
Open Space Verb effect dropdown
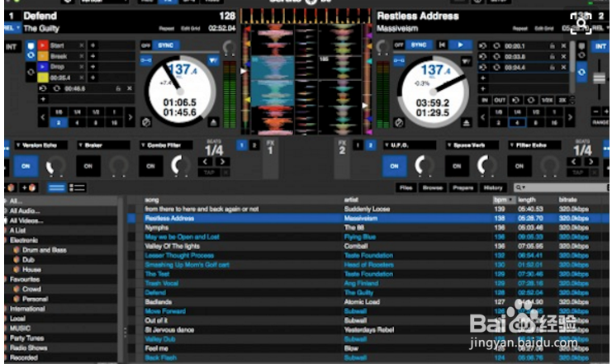472,145
